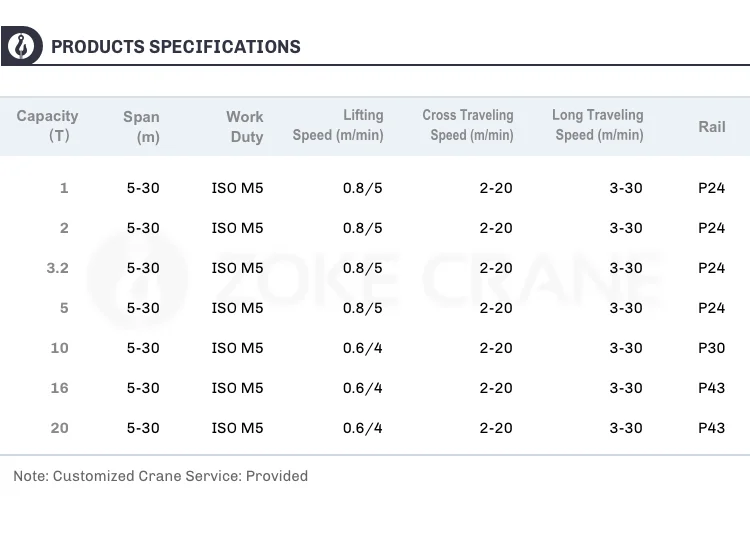Click the Span (m) column header
The width and height of the screenshot is (750, 548).
pos(142,127)
